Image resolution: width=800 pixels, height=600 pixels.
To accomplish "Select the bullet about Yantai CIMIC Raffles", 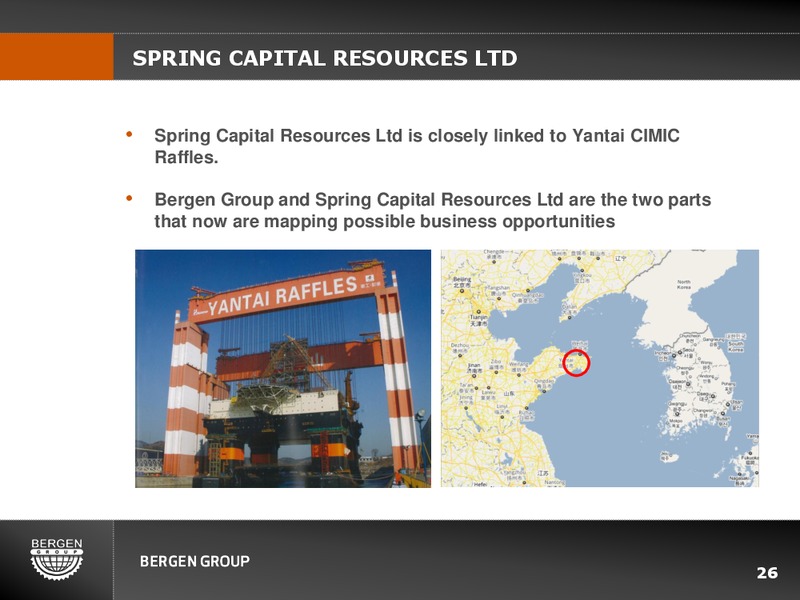I will (417, 146).
